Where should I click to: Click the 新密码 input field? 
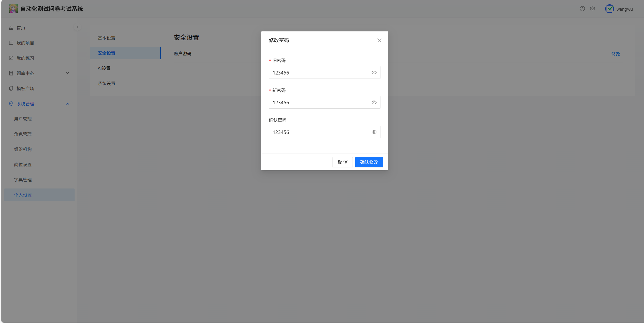click(x=320, y=103)
